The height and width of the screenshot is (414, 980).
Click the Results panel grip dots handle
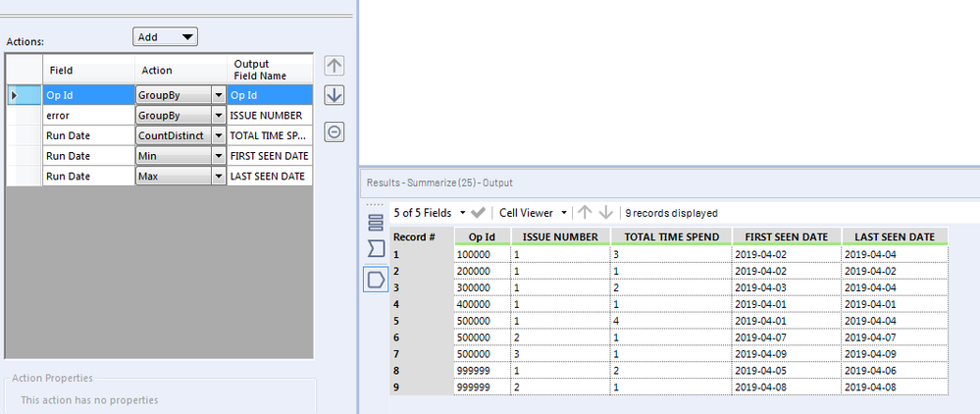click(375, 204)
